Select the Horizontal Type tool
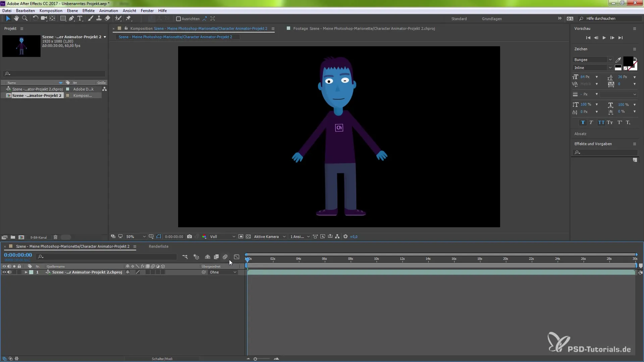 (x=80, y=18)
